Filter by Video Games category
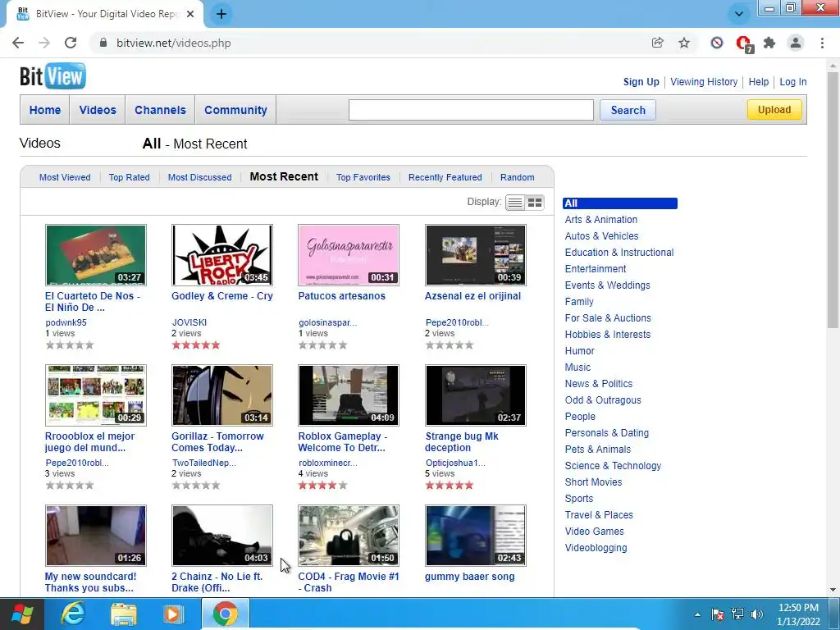 (x=594, y=532)
